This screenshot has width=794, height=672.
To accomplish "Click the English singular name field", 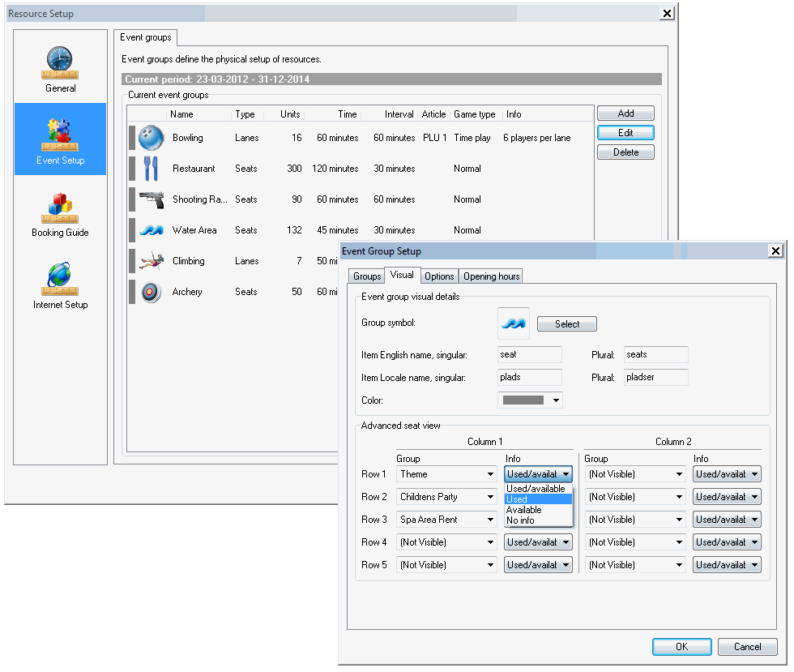I will point(529,354).
